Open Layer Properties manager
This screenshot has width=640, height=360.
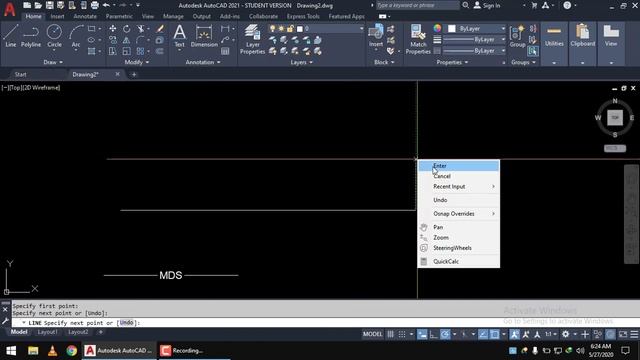[x=252, y=39]
